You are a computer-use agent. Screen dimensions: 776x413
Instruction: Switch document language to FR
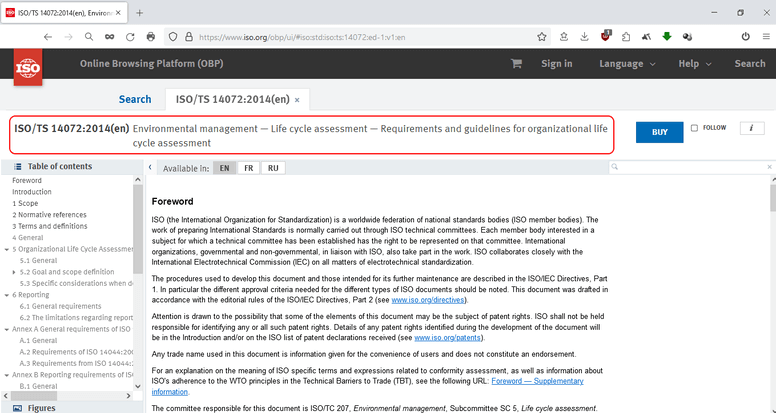point(248,168)
